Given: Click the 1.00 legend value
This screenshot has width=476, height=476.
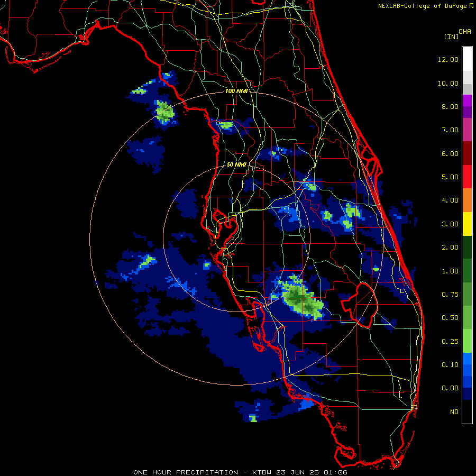Looking at the screenshot, I should 450,271.
